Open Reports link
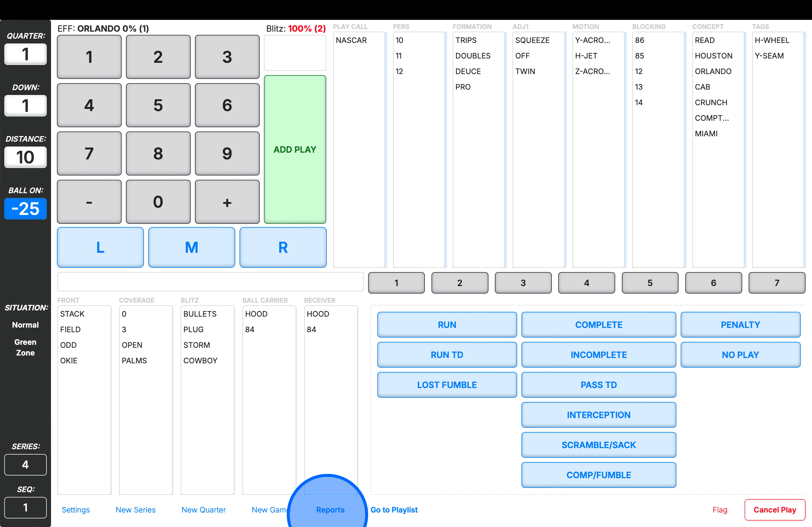 (x=330, y=510)
